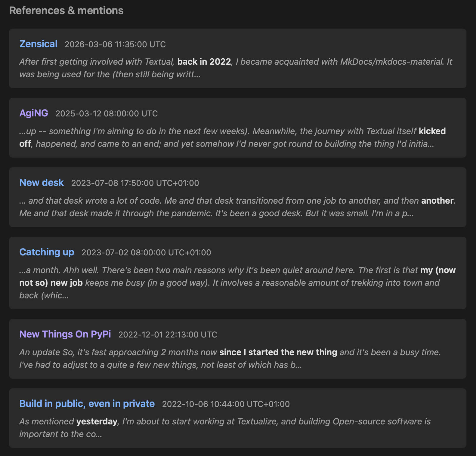This screenshot has width=476, height=456.
Task: Click the bolded text back in 2022
Action: 204,62
